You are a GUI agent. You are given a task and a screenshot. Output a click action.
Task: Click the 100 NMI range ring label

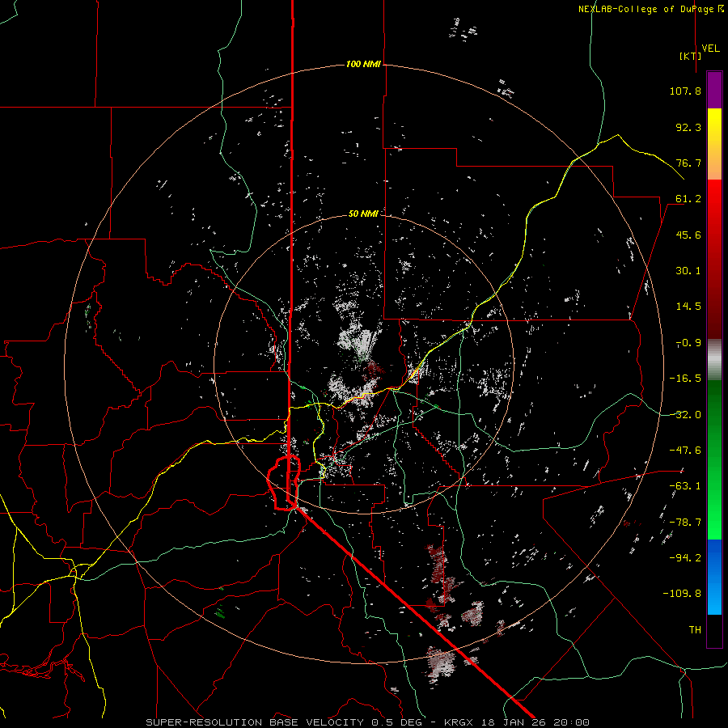(x=363, y=64)
